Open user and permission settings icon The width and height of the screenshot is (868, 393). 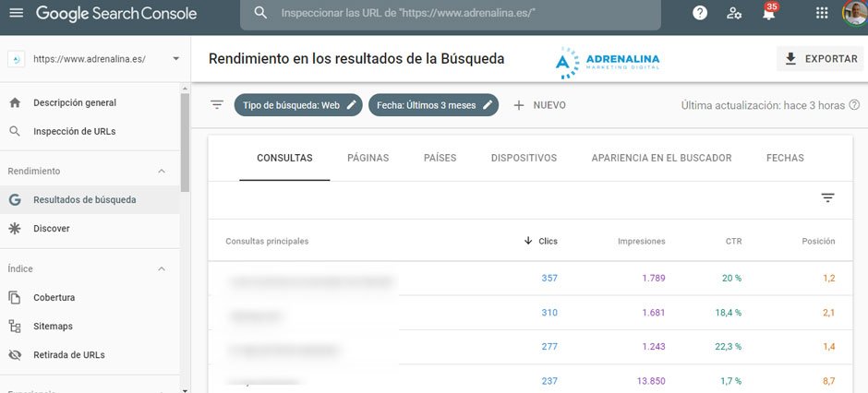tap(734, 13)
